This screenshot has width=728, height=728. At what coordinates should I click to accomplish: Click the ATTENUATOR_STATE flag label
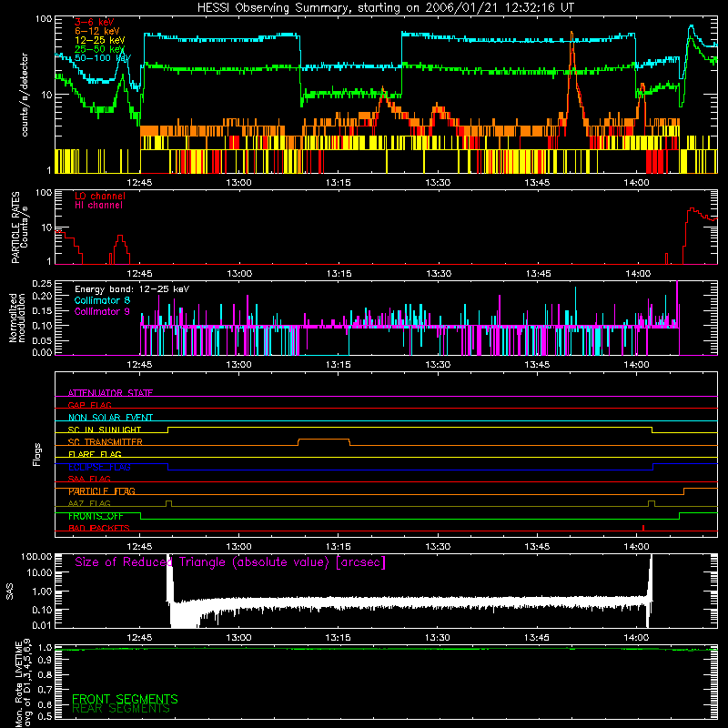coord(110,393)
